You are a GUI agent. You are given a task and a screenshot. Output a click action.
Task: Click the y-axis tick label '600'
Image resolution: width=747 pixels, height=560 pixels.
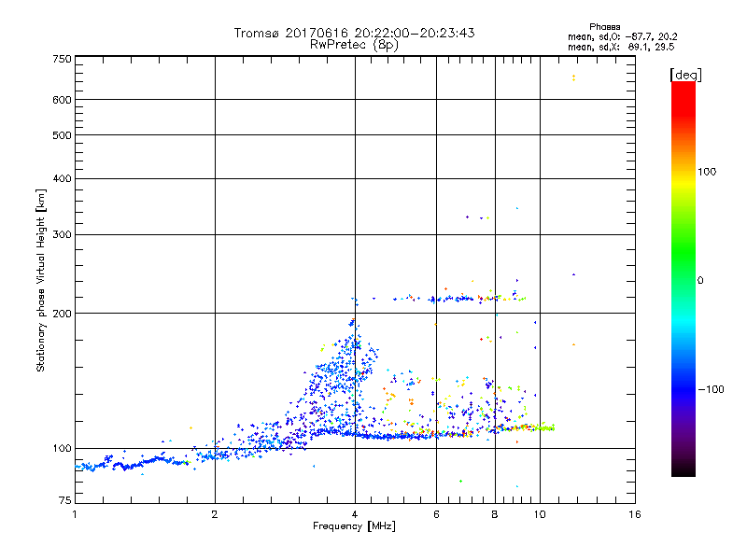coord(62,100)
